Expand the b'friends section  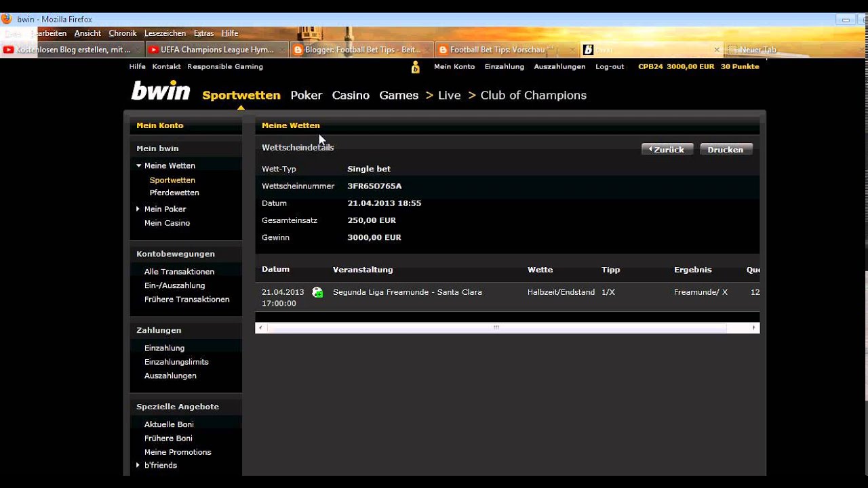point(138,465)
